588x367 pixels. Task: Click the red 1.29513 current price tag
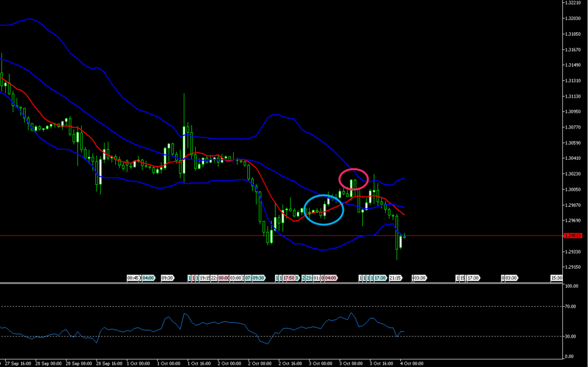(572, 235)
